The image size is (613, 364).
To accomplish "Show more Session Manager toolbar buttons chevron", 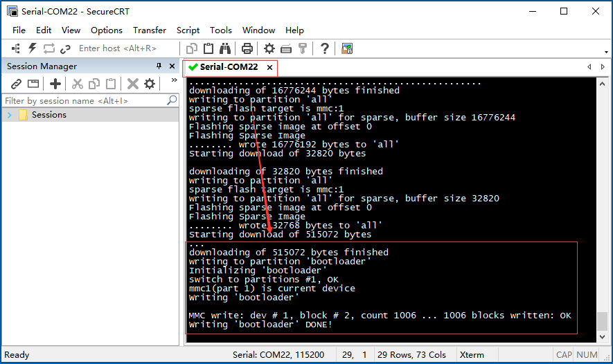I will click(175, 80).
